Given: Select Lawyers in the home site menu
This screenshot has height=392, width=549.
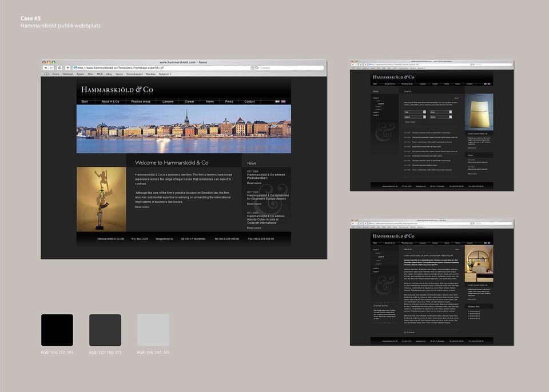Looking at the screenshot, I should coord(168,102).
